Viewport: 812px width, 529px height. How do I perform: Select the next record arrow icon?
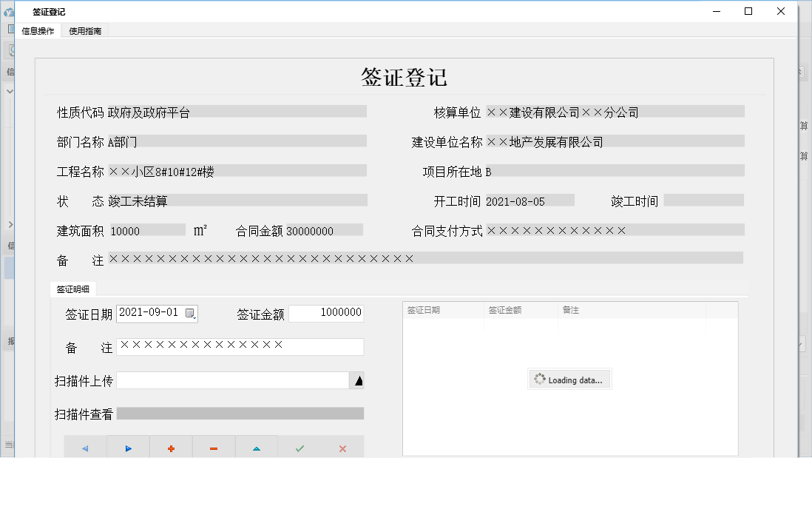[128, 448]
